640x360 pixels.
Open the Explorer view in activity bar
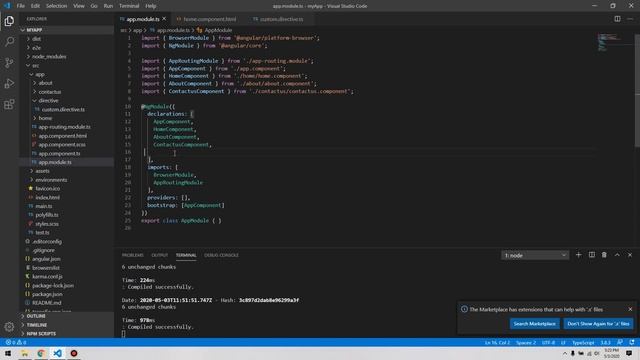pyautogui.click(x=9, y=21)
